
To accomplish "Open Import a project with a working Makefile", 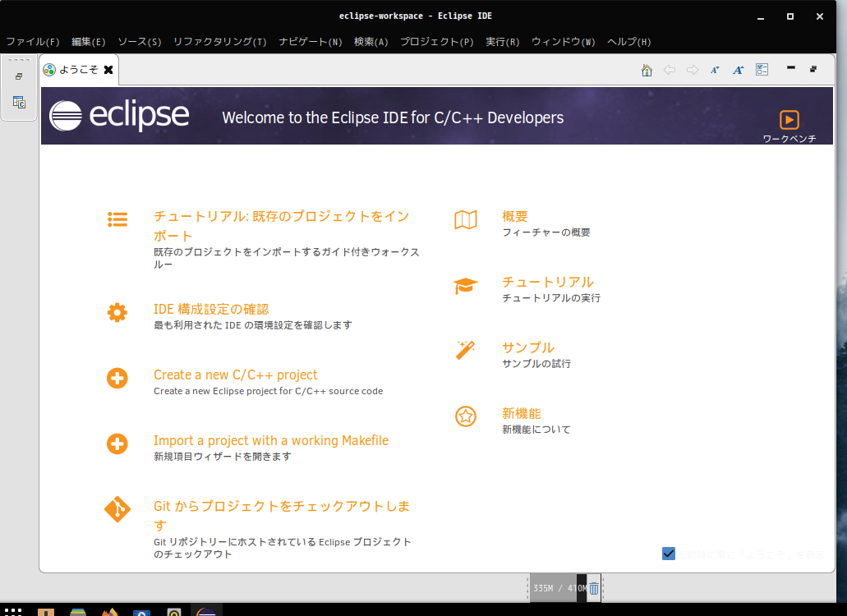I will [x=271, y=440].
